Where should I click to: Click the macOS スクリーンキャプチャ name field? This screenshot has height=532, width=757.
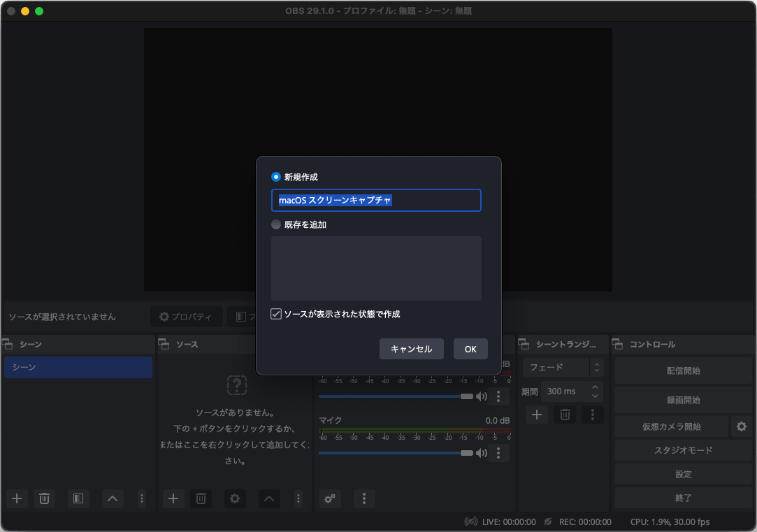376,201
